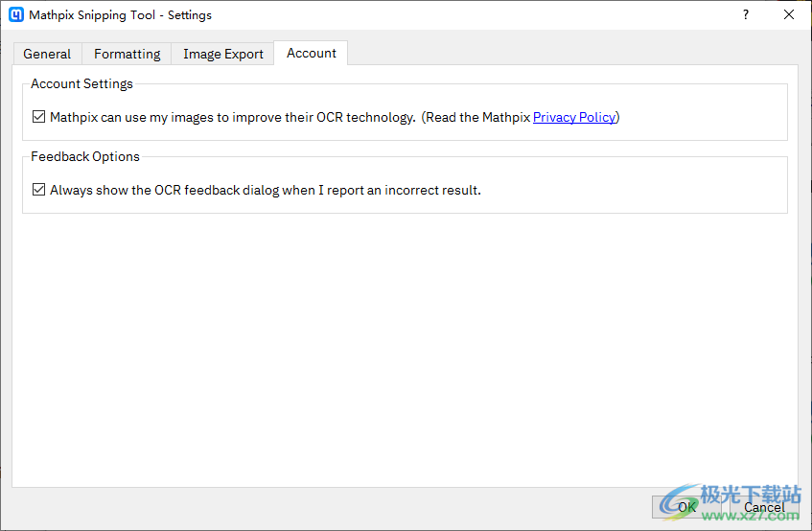Close the Settings window
The width and height of the screenshot is (812, 531).
(789, 14)
